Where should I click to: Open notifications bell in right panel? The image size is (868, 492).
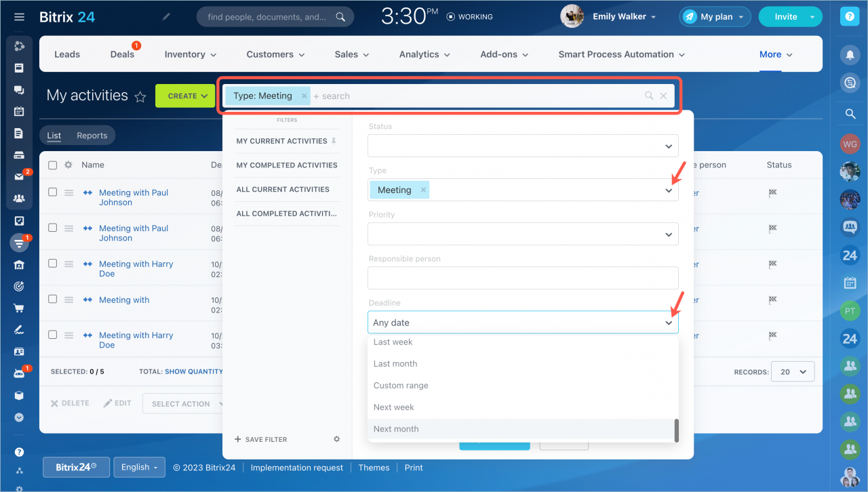coord(850,54)
